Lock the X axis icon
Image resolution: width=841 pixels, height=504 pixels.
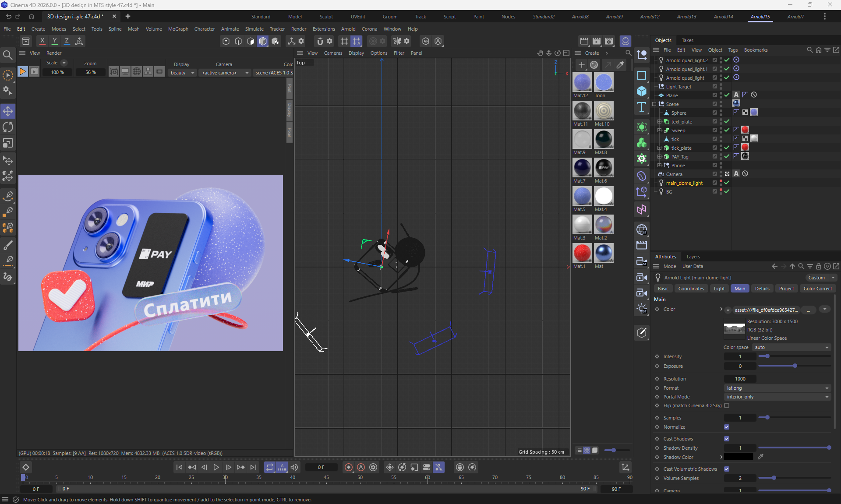click(42, 41)
